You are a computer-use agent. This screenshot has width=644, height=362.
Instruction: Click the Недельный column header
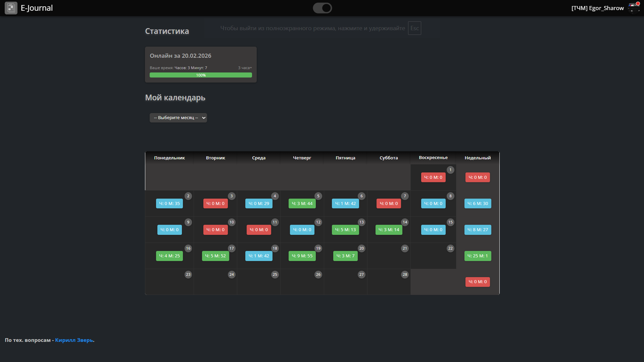click(478, 158)
